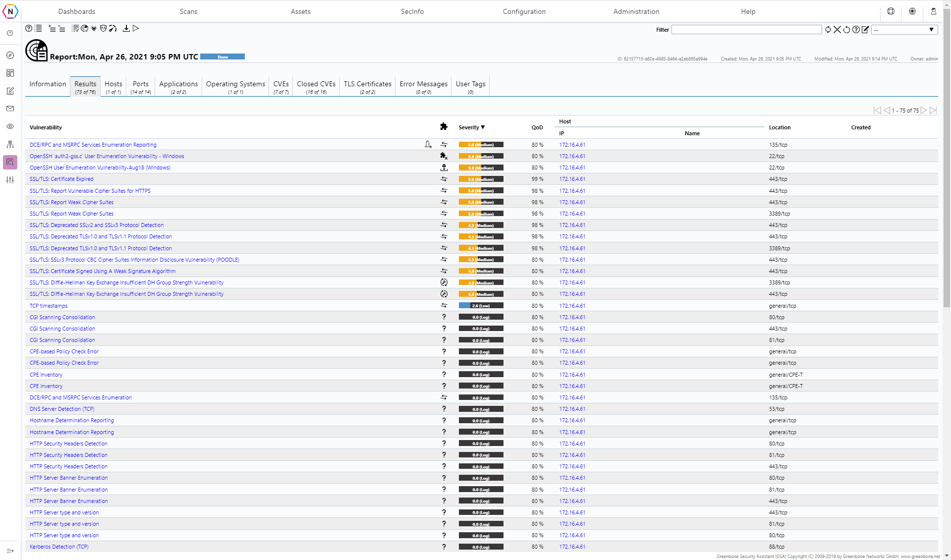Open SecInfo menu
951x560 pixels.
click(412, 11)
